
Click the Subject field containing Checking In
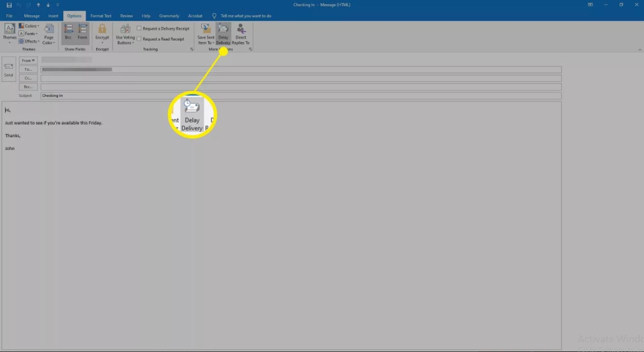[x=301, y=95]
